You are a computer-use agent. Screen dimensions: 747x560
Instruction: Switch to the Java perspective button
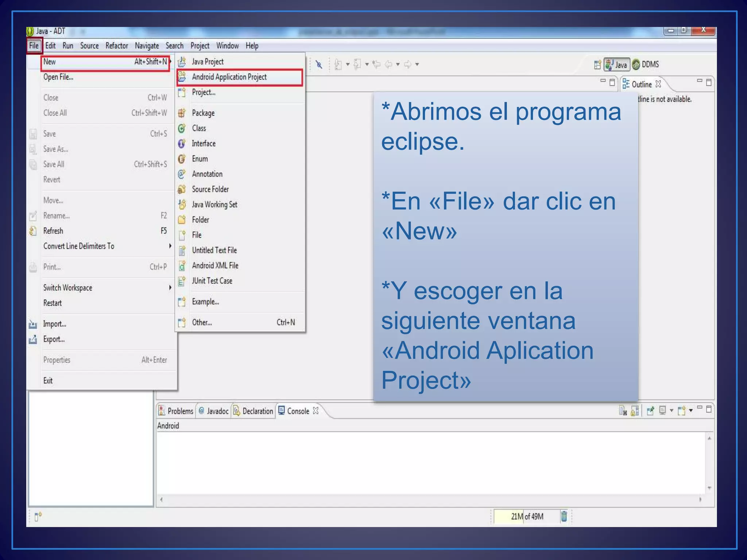(x=617, y=65)
